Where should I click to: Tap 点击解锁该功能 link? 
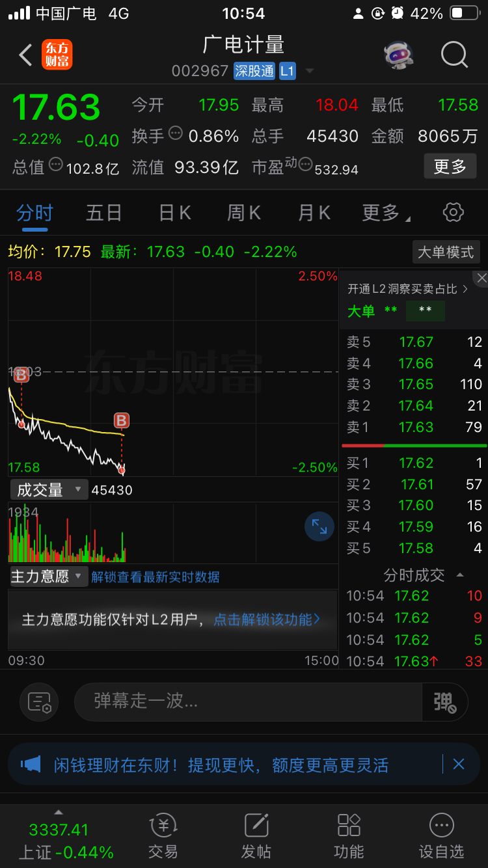pos(267,619)
